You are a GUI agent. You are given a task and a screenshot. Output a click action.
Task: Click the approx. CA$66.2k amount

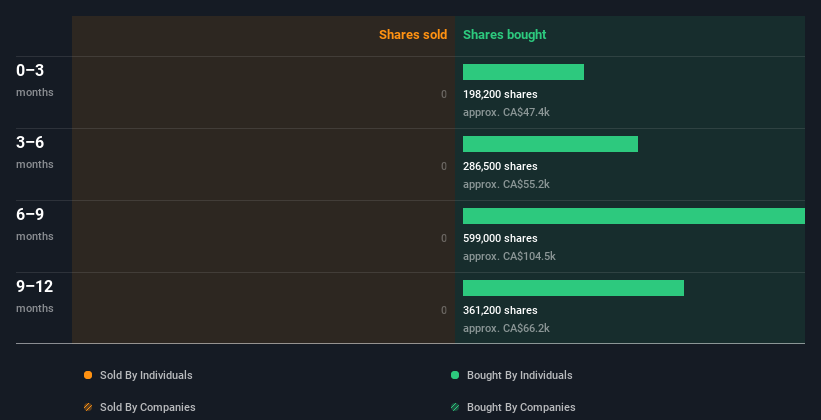[x=506, y=328]
